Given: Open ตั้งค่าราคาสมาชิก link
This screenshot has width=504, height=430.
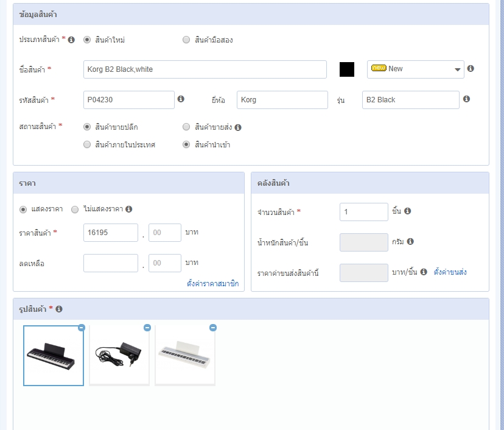Looking at the screenshot, I should 212,284.
